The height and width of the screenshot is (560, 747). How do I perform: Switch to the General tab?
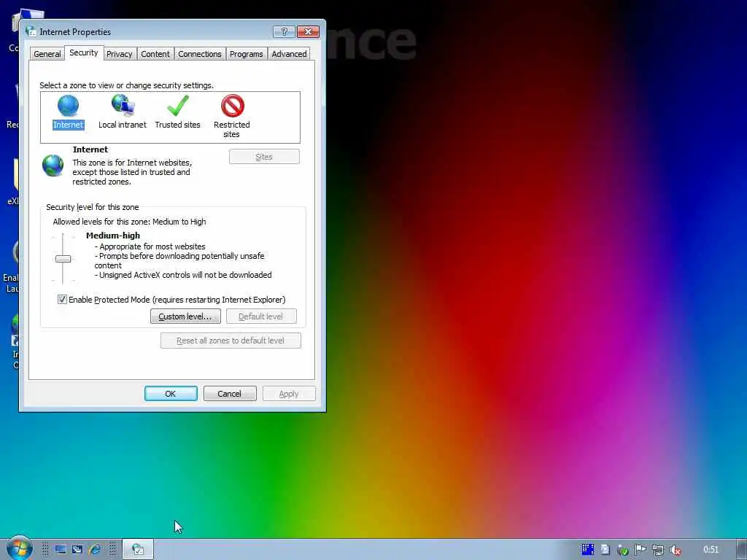[47, 54]
